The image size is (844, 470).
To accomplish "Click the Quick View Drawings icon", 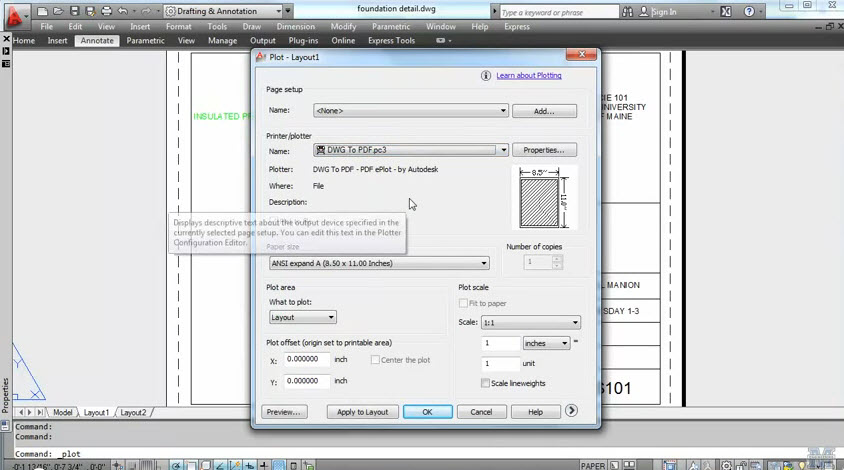I will tap(629, 465).
